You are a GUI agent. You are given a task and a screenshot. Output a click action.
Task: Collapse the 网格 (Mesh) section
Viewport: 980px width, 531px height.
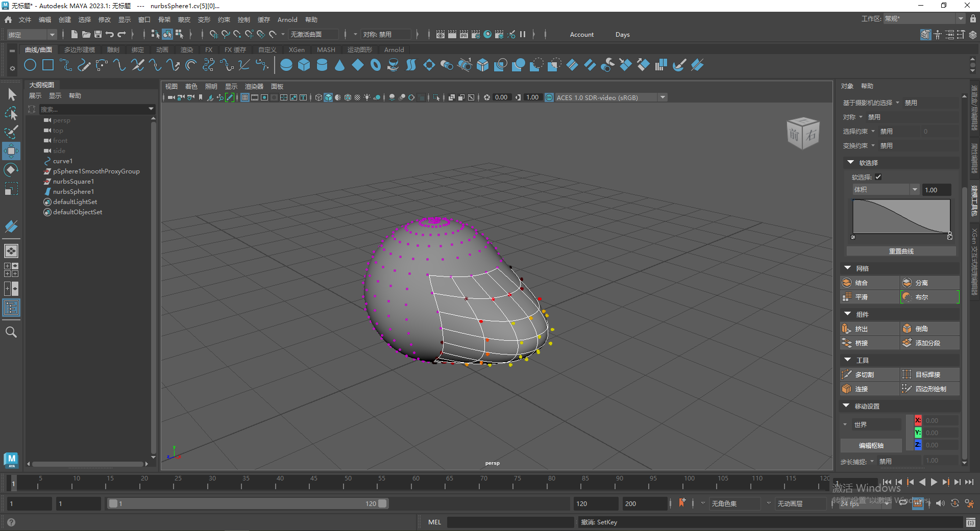tap(848, 268)
